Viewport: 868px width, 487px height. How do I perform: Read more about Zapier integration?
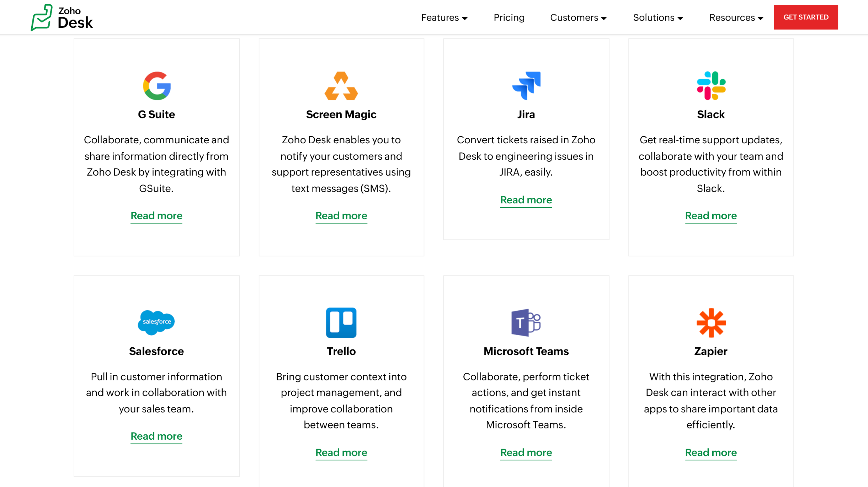[x=710, y=453]
